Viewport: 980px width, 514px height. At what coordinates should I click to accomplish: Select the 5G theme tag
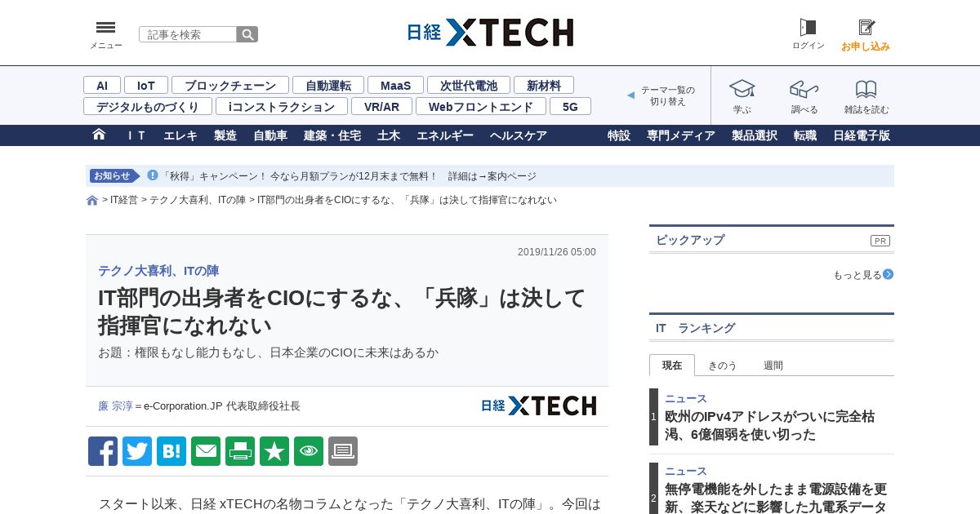570,106
